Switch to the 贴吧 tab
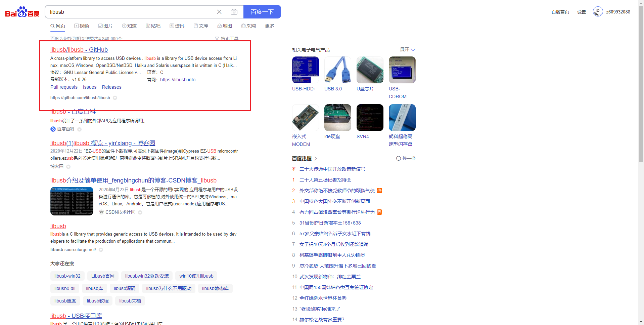This screenshot has width=644, height=325. tap(153, 26)
